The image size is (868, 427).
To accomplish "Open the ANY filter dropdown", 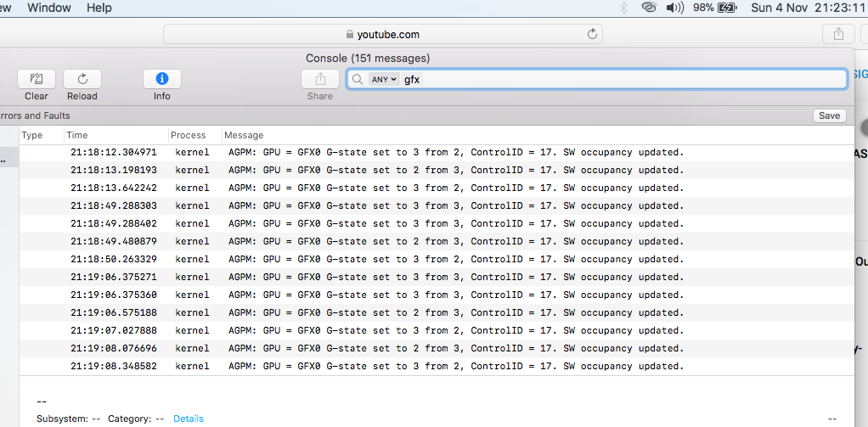I will click(x=384, y=79).
